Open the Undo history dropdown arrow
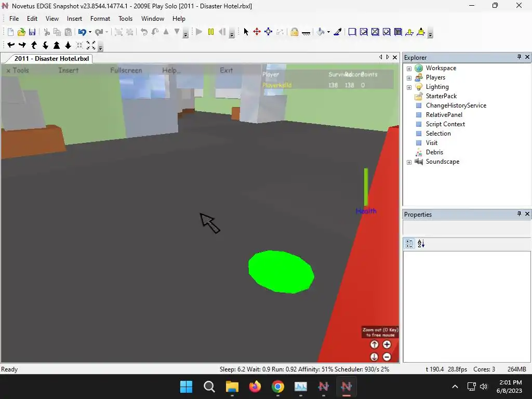The image size is (532, 399). tap(90, 32)
